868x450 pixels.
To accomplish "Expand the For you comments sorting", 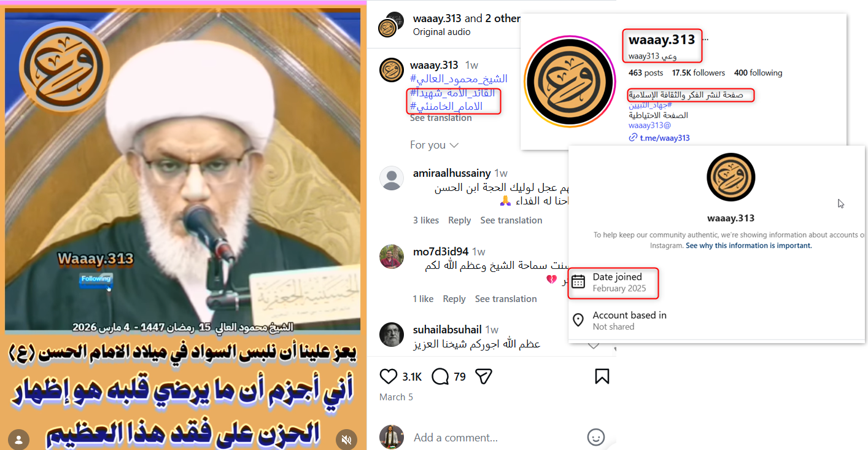I will [x=435, y=145].
